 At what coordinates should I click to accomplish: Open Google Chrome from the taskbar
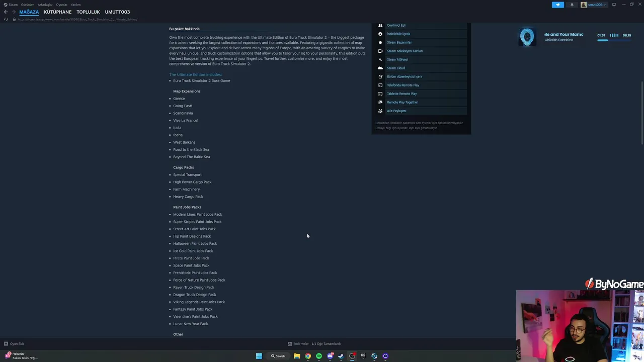308,356
